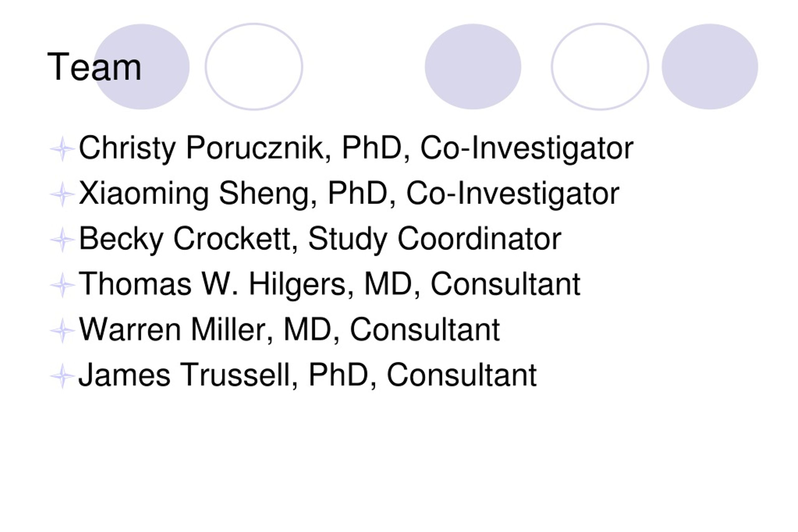Click the Becky Crockett, Study Coordinator line
This screenshot has width=798, height=532.
coord(320,239)
